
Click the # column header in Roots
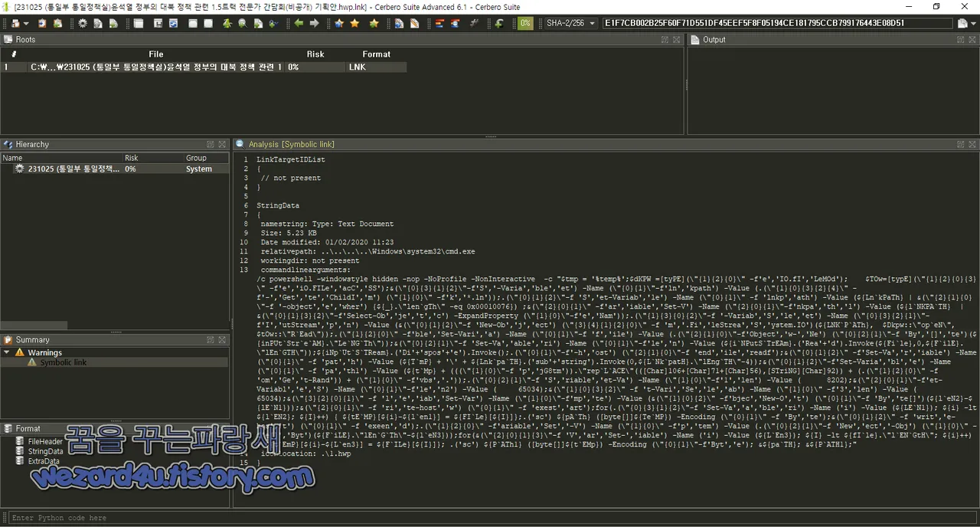(14, 54)
